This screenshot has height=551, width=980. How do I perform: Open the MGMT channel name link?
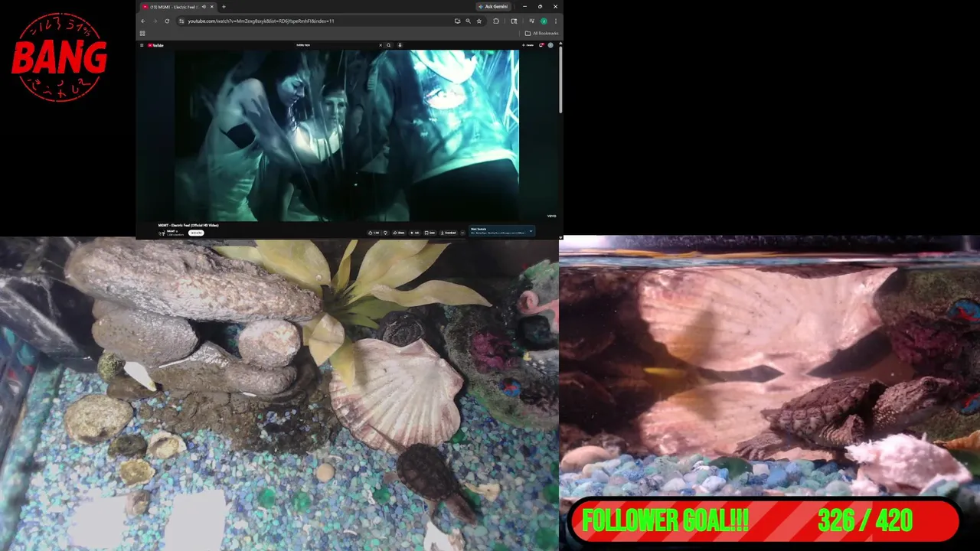coord(171,230)
